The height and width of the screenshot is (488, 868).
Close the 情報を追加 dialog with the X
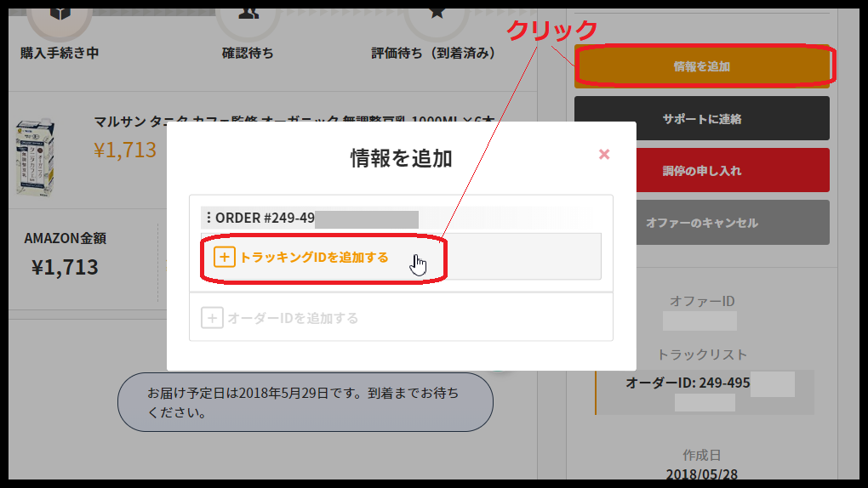coord(604,155)
